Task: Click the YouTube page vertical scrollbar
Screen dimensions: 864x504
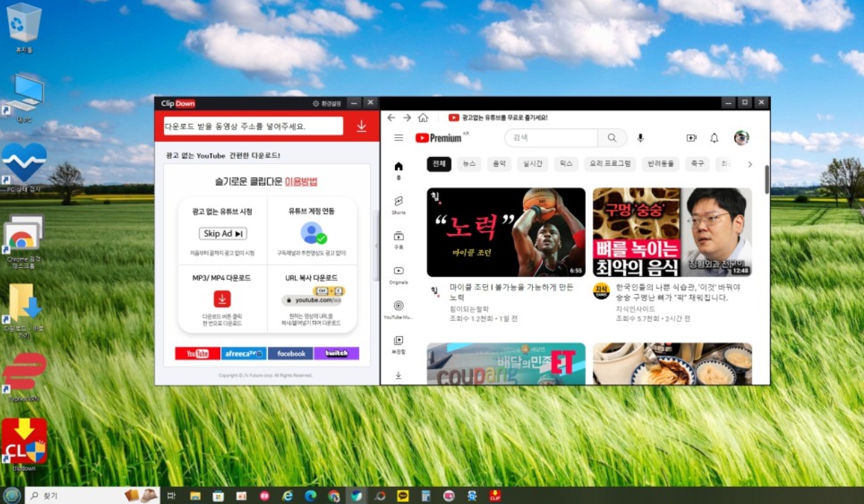Action: pos(767,178)
